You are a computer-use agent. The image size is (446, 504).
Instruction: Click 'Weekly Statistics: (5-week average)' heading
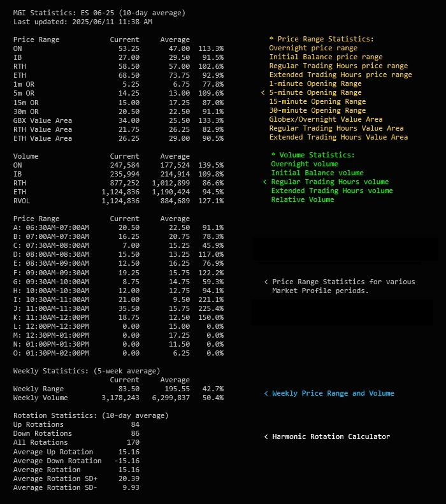87,371
